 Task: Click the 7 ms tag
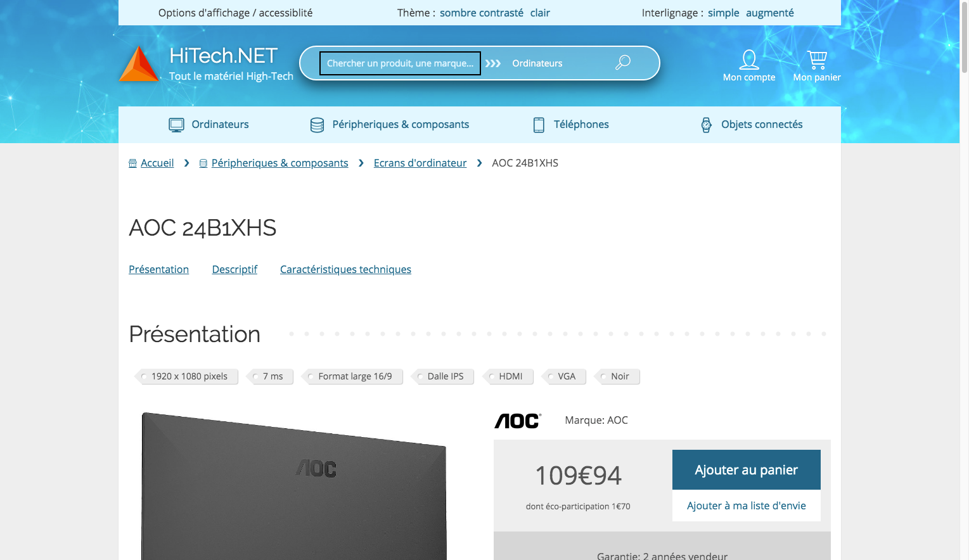point(271,376)
